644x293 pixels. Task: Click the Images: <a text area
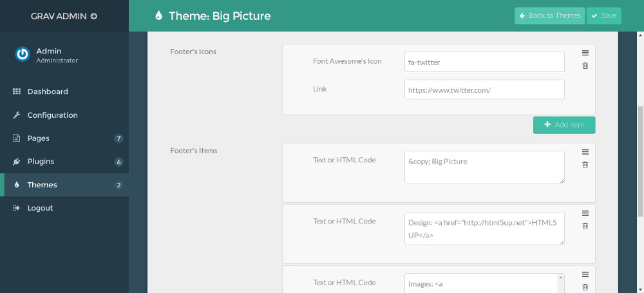pyautogui.click(x=484, y=283)
